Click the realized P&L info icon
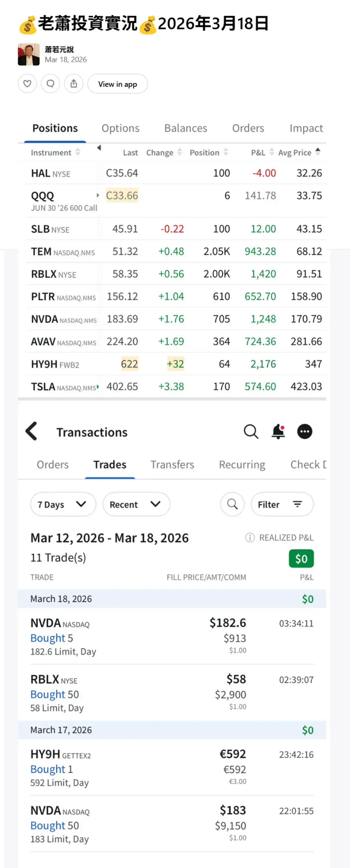The width and height of the screenshot is (350, 868). pyautogui.click(x=250, y=538)
